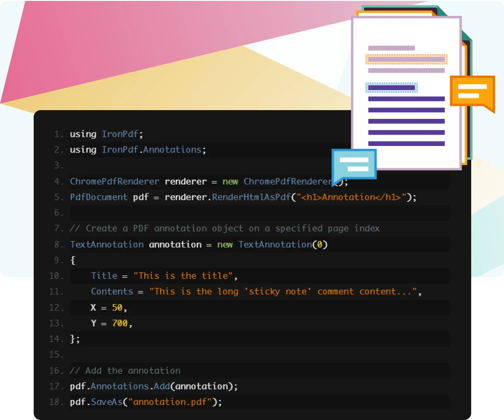
Task: Click the value '700' on line 13
Action: 120,323
